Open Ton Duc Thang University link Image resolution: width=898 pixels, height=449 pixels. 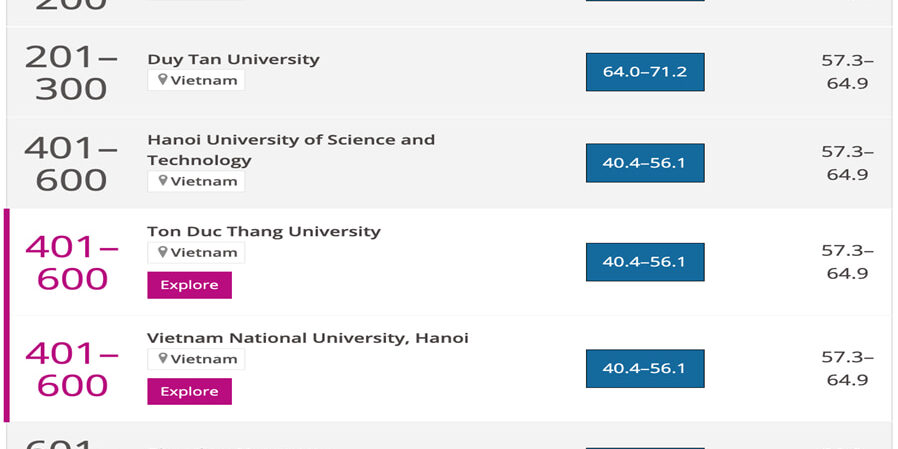[263, 231]
